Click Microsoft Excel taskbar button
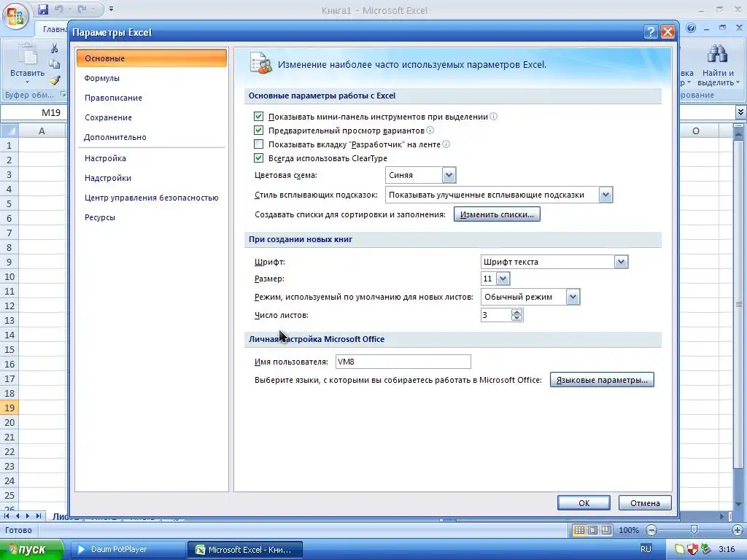 point(245,550)
